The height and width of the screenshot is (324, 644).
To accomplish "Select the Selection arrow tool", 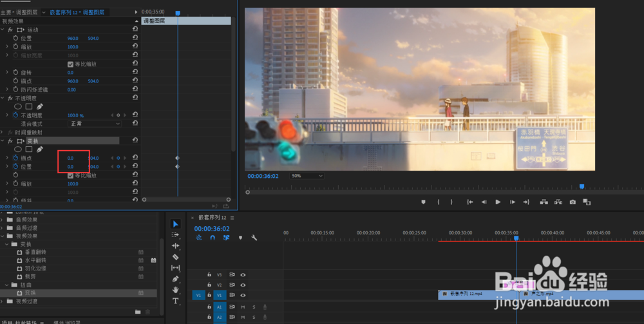I will click(176, 224).
